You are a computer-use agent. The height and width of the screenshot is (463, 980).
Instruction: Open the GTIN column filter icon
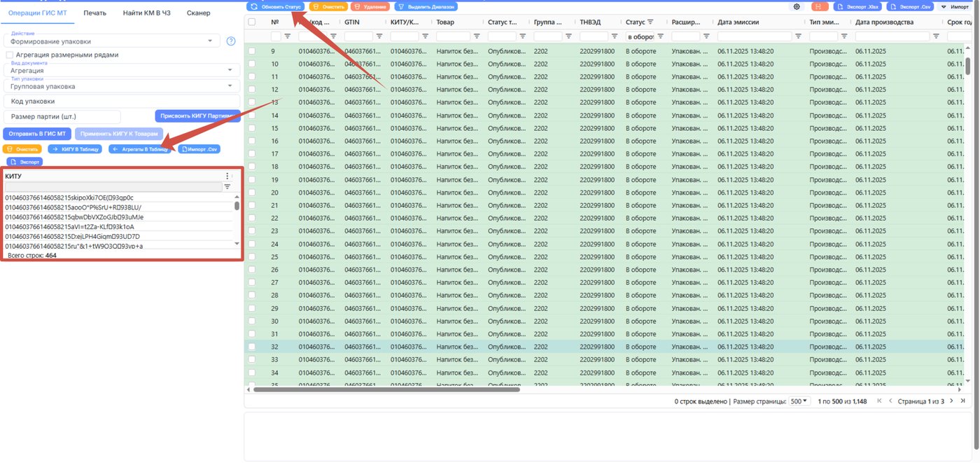coord(379,36)
